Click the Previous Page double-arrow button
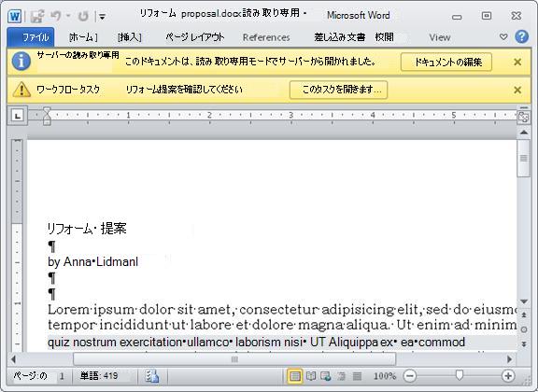 [x=524, y=315]
